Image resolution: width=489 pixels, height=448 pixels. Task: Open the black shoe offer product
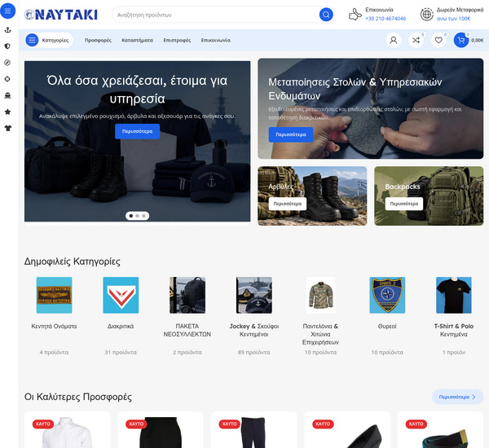point(347,432)
